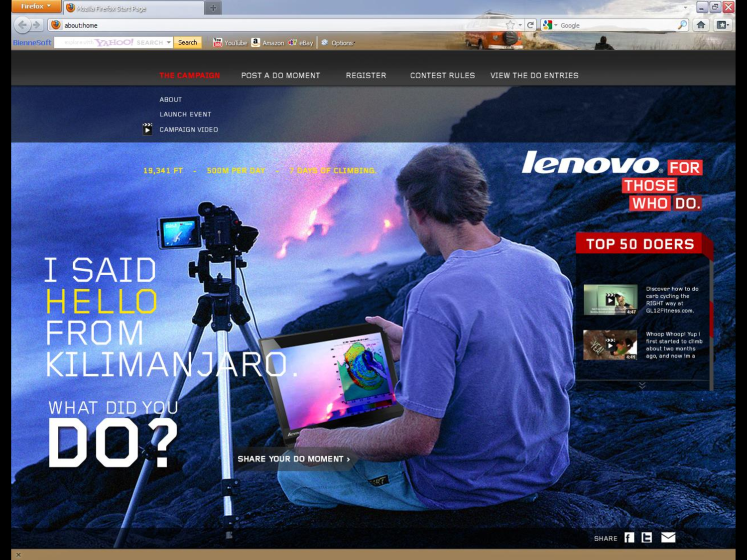747x560 pixels.
Task: Open the Firefox home page icon
Action: [701, 25]
